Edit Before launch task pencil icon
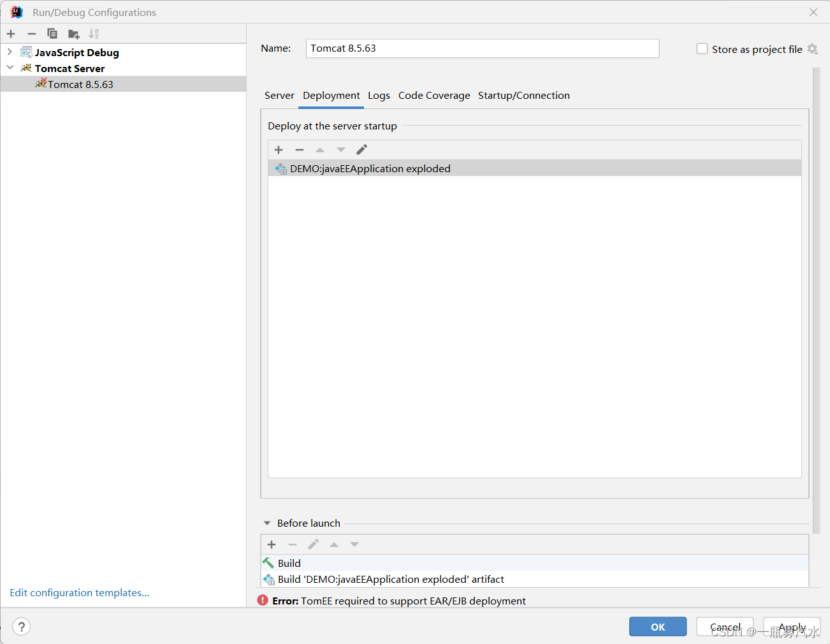 (313, 545)
